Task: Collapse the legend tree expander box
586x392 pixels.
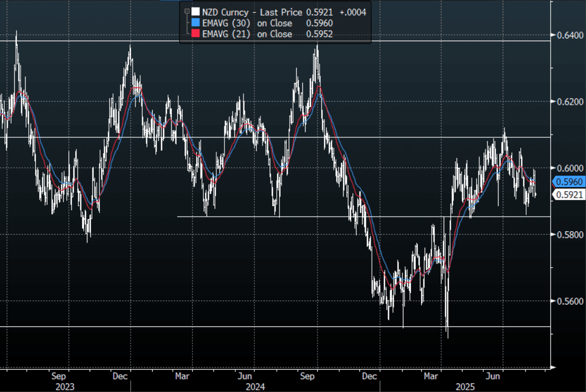Action: [x=186, y=11]
